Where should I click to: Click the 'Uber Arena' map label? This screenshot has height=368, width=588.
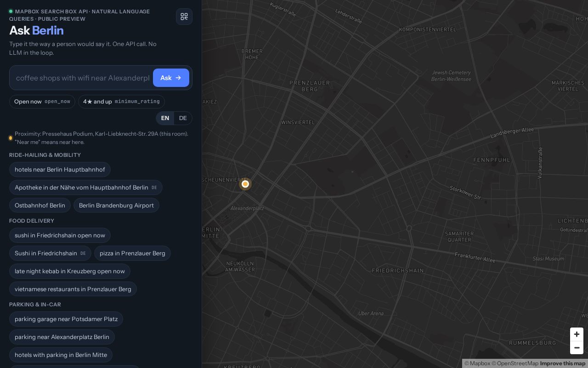(x=371, y=314)
